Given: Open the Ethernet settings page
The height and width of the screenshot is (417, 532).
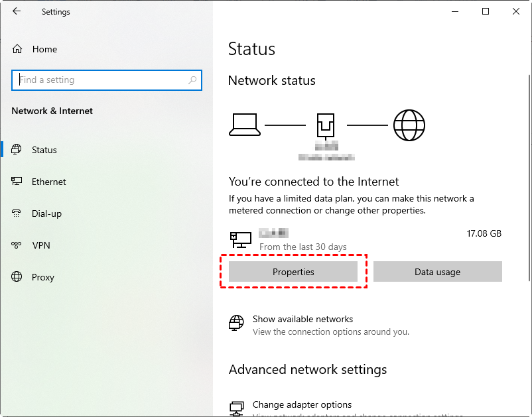Looking at the screenshot, I should (49, 182).
